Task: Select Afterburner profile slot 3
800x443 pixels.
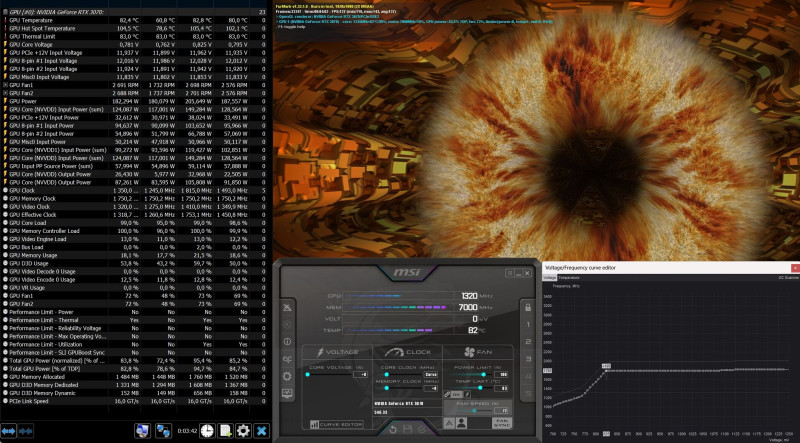Action: [528, 359]
